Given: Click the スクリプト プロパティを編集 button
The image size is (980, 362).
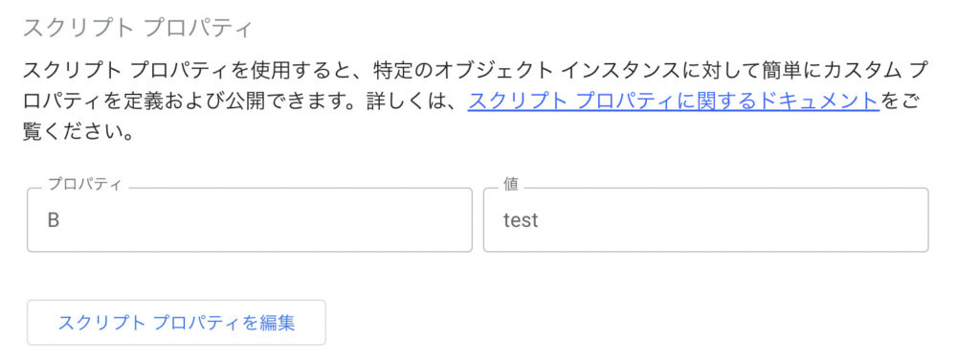Looking at the screenshot, I should coord(176,323).
